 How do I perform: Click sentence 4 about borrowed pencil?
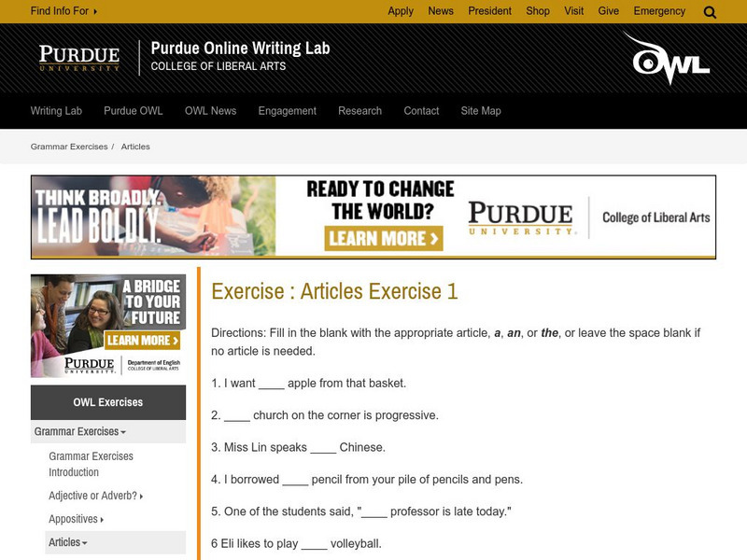tap(367, 480)
